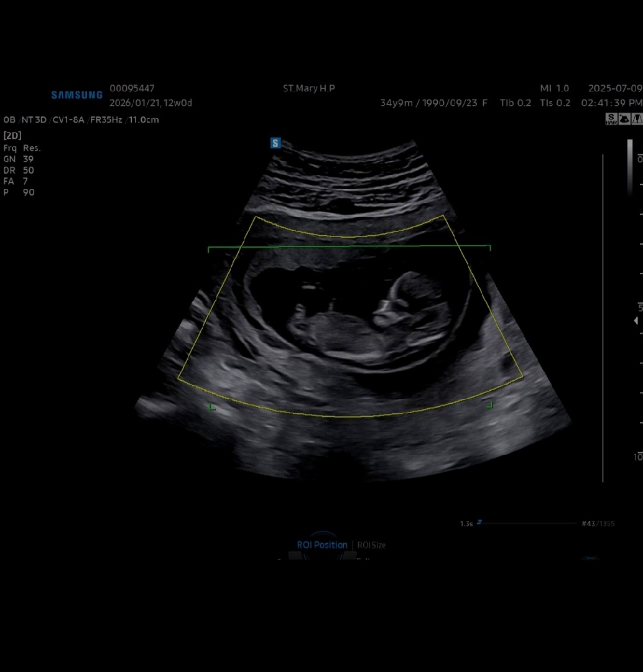Click the focus depth arrow on the scale
643x672 pixels.
(x=636, y=320)
